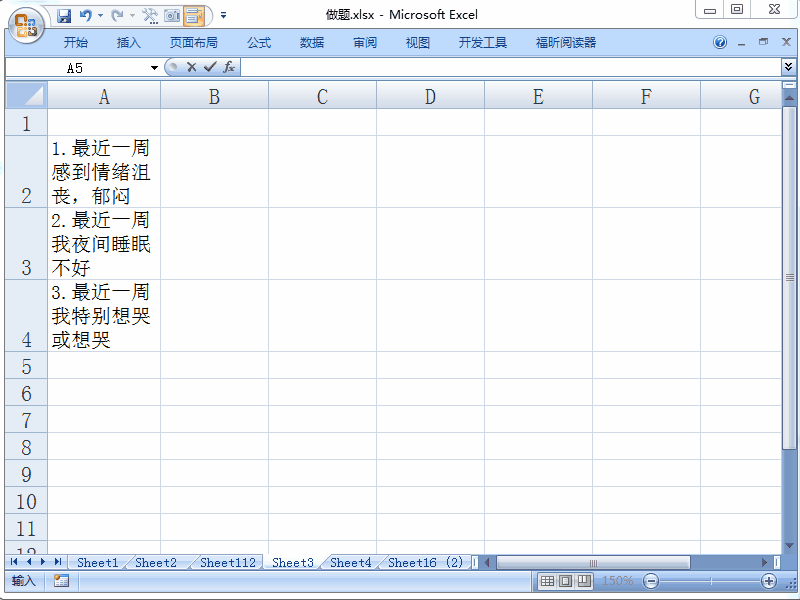This screenshot has height=600, width=800.
Task: Select the cell with 3.最近一周我特别想哭或想哭
Action: pyautogui.click(x=104, y=316)
